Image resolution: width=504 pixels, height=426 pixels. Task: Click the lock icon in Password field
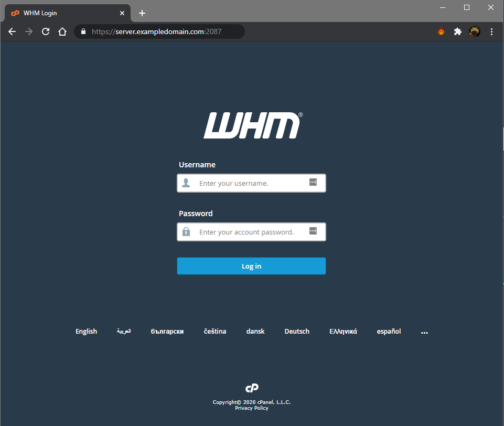point(186,232)
